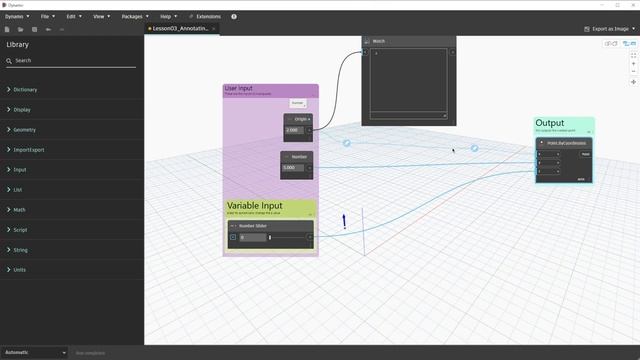Click the Origin x node output port
This screenshot has width=640, height=360.
(309, 130)
